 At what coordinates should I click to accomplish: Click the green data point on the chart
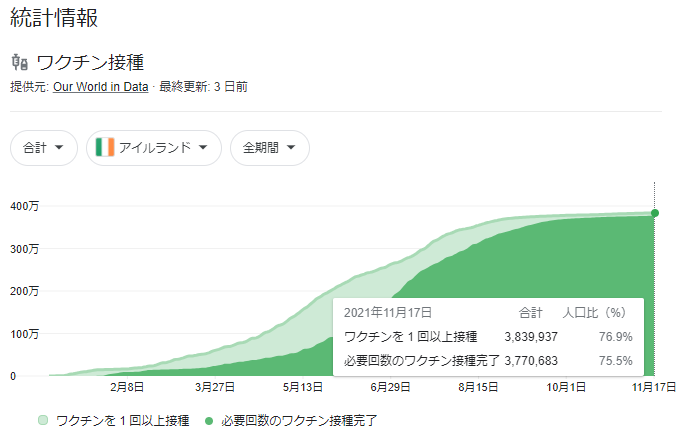[655, 212]
